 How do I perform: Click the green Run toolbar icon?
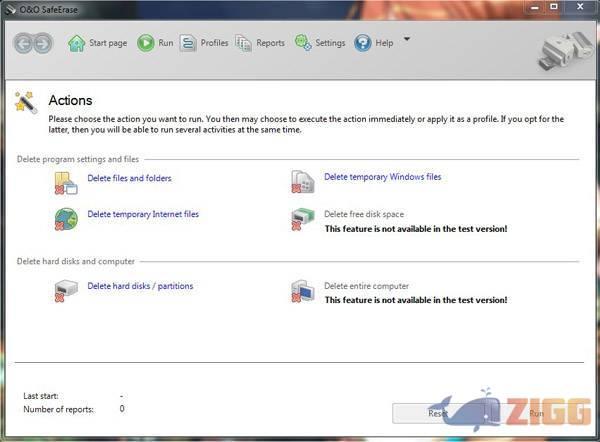(x=146, y=43)
